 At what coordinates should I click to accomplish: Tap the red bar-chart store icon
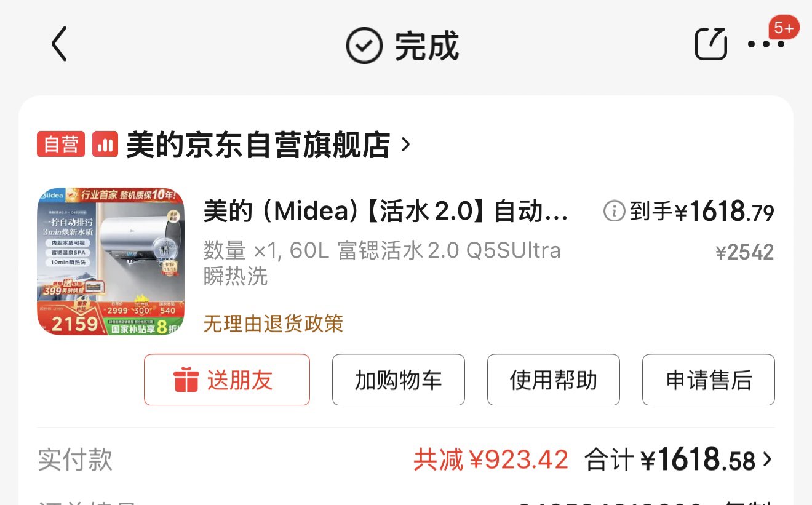click(x=105, y=145)
